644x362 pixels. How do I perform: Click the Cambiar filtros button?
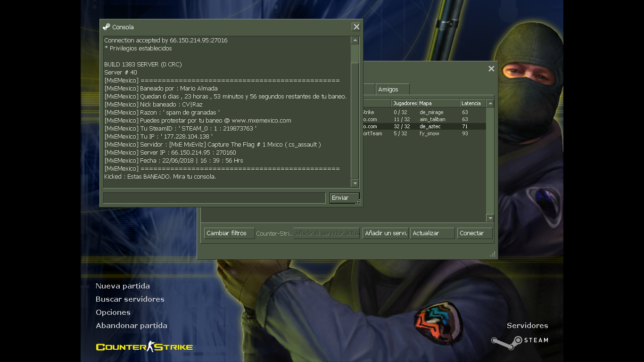229,233
